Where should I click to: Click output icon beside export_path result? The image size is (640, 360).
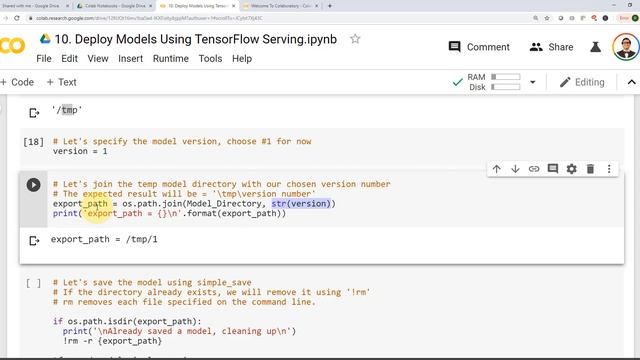(34, 241)
